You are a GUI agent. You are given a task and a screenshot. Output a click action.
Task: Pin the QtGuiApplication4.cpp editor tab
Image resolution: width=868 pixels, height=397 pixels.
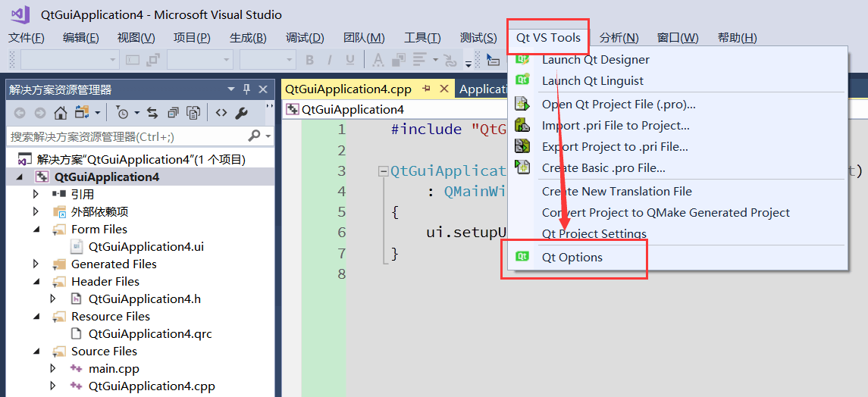point(426,89)
